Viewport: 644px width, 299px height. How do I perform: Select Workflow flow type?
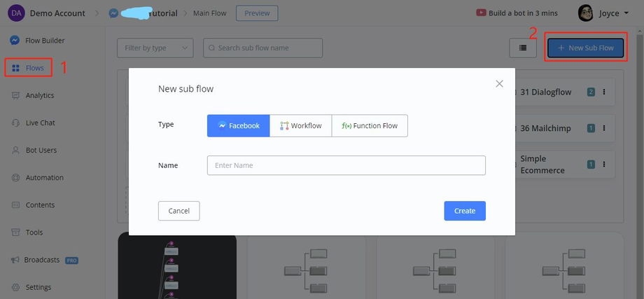pyautogui.click(x=300, y=125)
